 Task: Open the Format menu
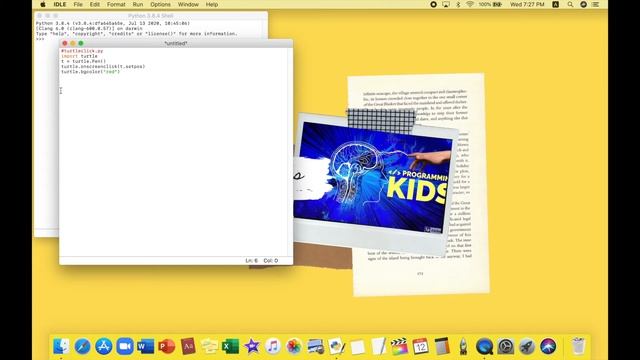(x=116, y=4)
